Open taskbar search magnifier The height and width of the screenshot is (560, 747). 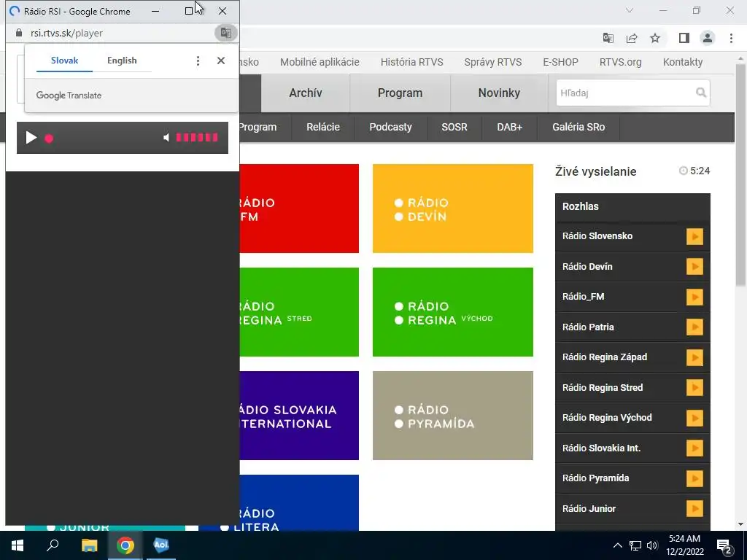[53, 545]
